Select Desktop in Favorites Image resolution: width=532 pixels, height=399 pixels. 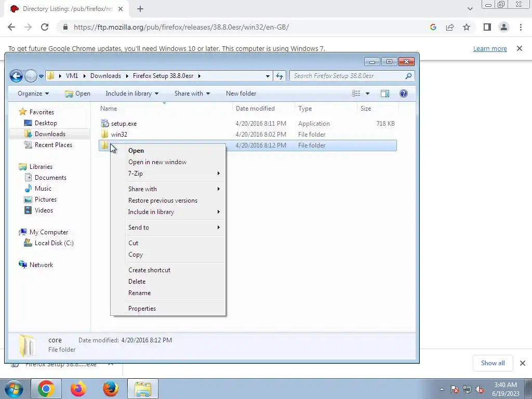coord(46,123)
